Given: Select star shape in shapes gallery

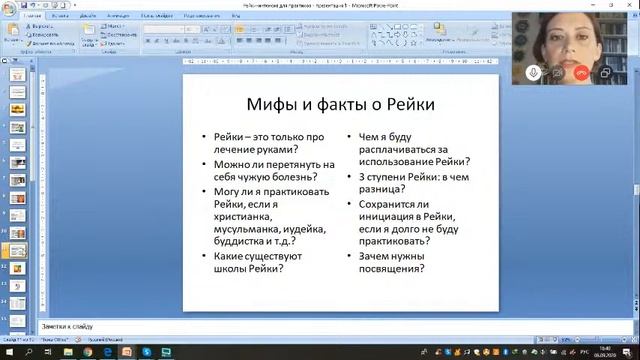Looking at the screenshot, I should tap(413, 43).
